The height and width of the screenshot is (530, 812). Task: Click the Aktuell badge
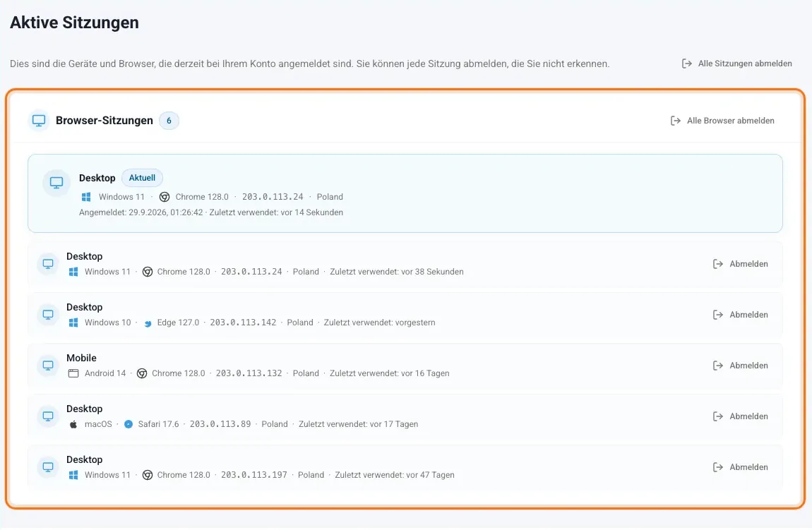click(142, 178)
